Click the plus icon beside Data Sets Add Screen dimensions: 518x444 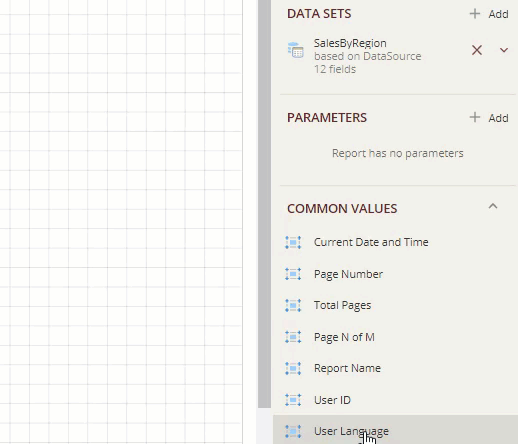(475, 14)
